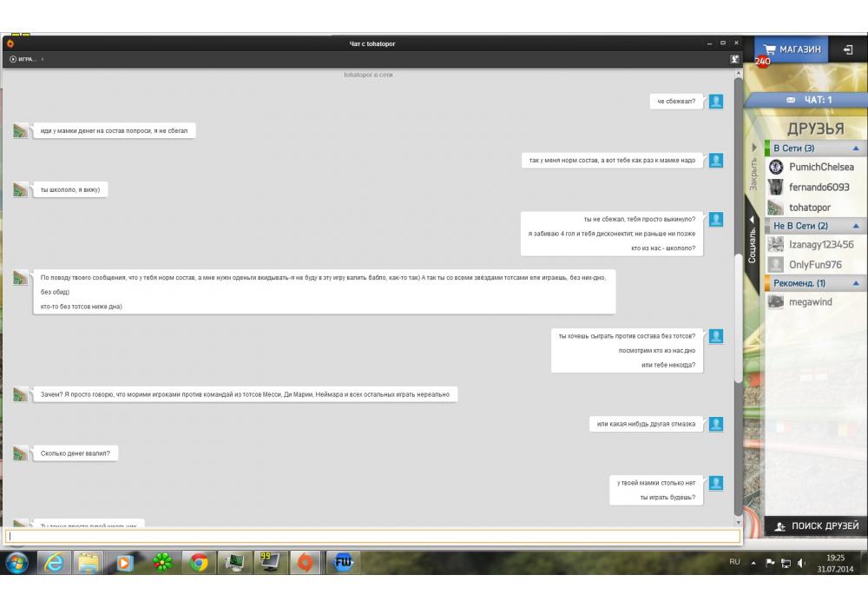The width and height of the screenshot is (868, 608).
Task: Click the chat scrollbar down arrow
Action: point(738,523)
